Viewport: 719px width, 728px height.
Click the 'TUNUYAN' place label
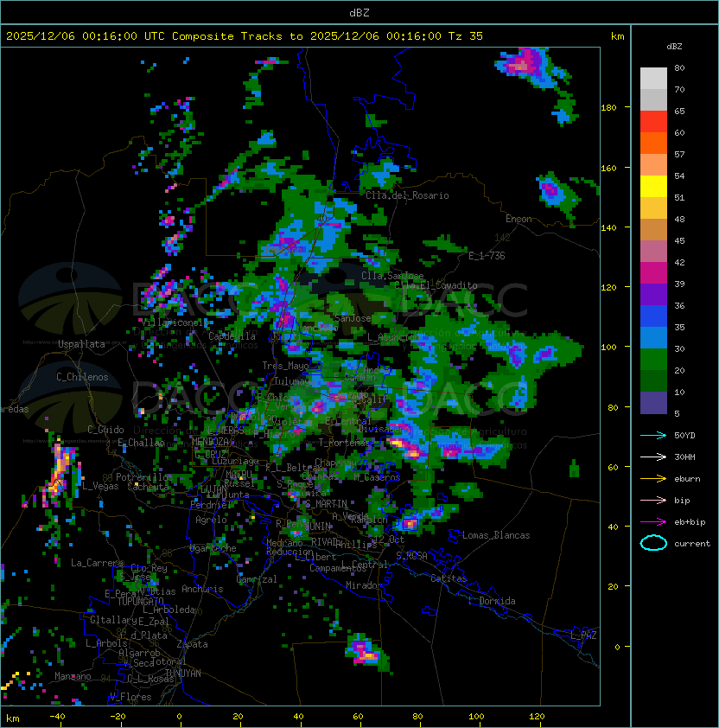(x=183, y=674)
